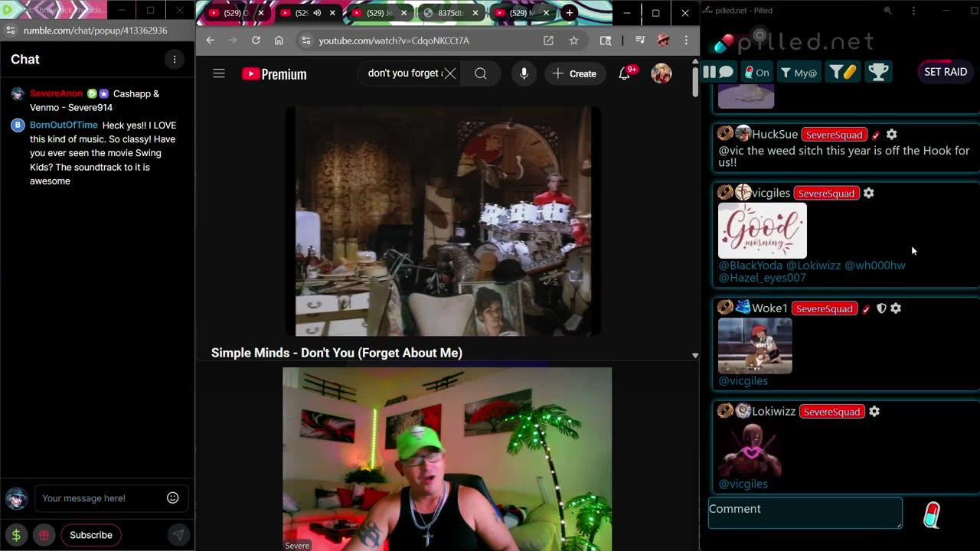
Task: Go to YouTube Premium home logo
Action: tap(274, 74)
